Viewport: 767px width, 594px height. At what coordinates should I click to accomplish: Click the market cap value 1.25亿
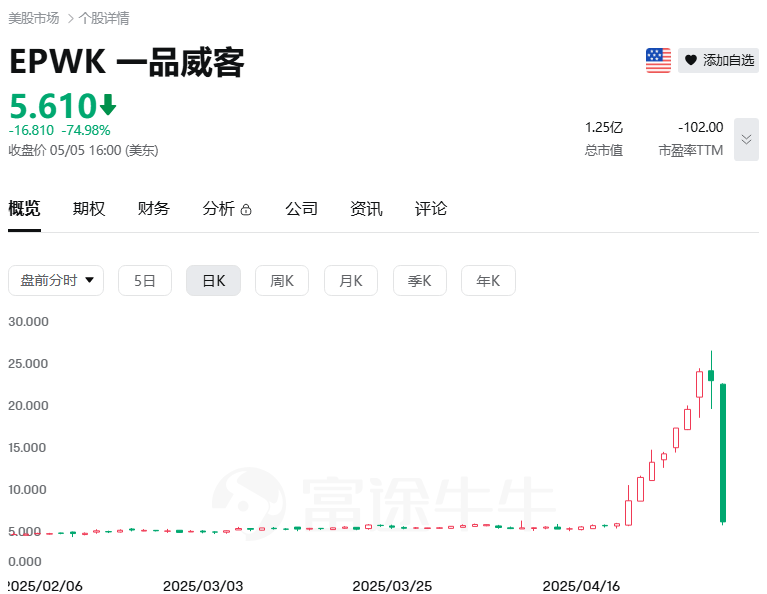604,127
